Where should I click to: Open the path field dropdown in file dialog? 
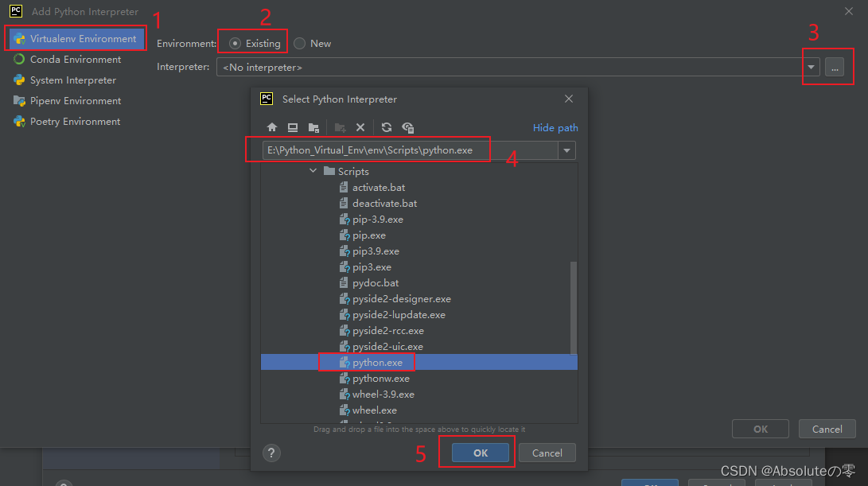click(x=566, y=150)
